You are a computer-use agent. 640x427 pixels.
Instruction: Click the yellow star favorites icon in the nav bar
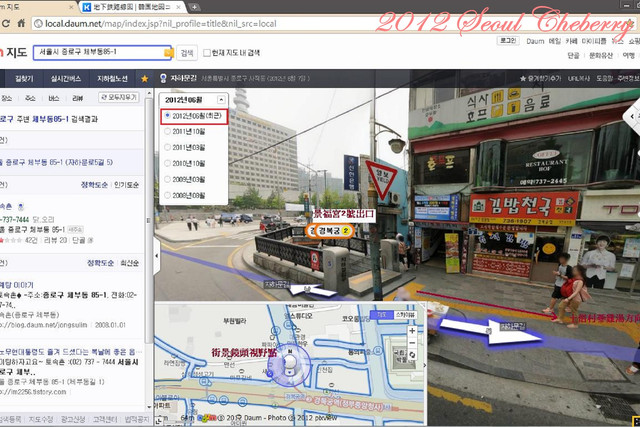(144, 78)
